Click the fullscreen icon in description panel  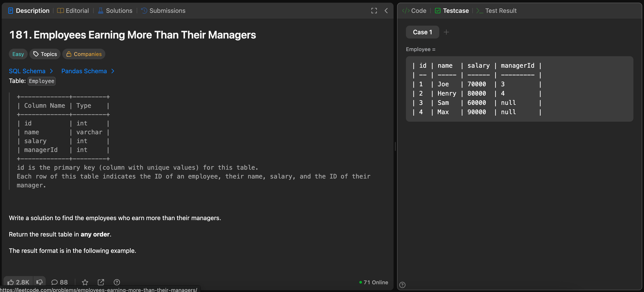(x=374, y=11)
